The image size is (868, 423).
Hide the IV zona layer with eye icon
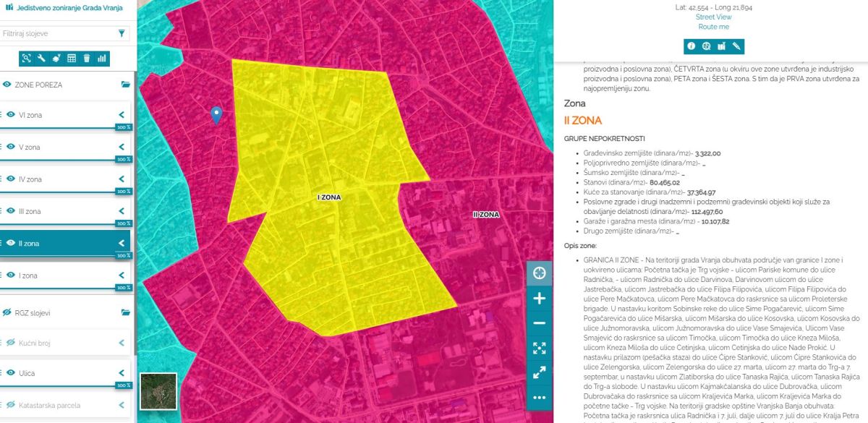coord(11,179)
